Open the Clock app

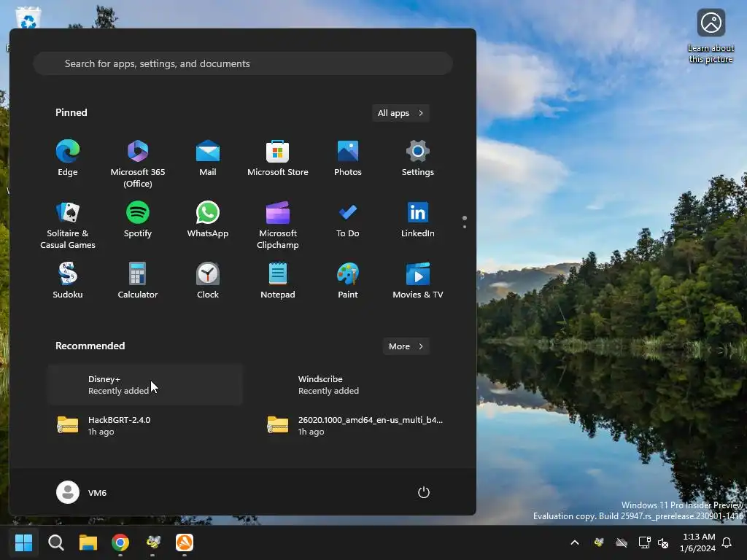(x=208, y=281)
